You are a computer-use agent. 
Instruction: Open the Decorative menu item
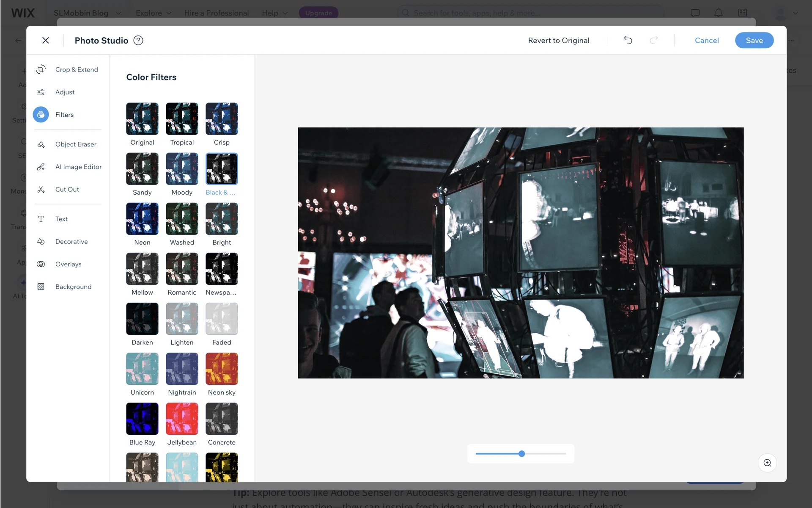pyautogui.click(x=71, y=242)
